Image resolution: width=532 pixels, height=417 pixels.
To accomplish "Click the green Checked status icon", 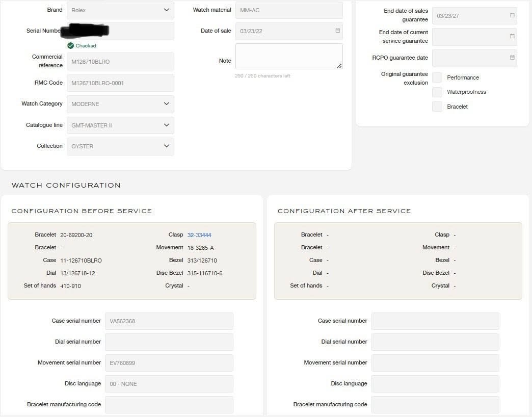I will [70, 45].
